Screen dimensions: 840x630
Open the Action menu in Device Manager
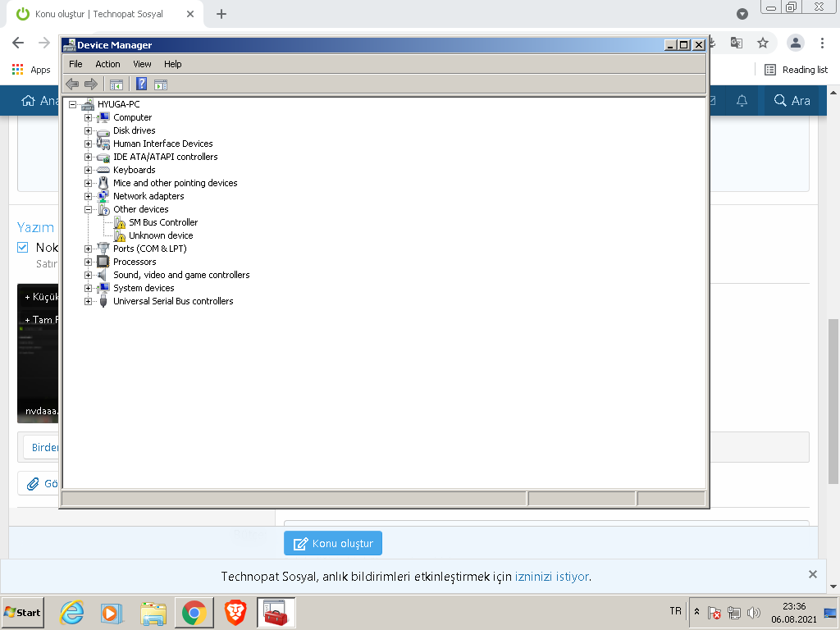click(107, 64)
